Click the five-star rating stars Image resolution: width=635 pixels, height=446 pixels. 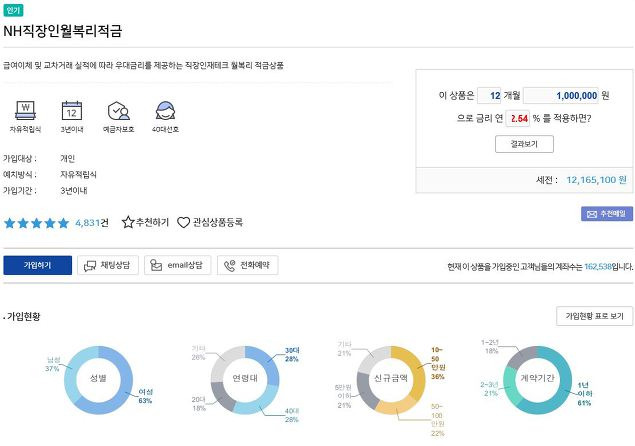[x=36, y=223]
